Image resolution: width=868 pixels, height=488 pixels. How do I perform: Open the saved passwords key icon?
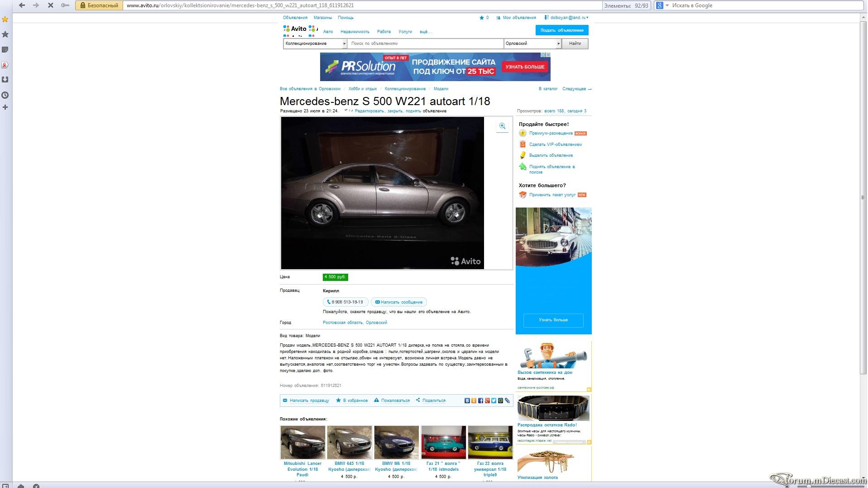click(65, 5)
